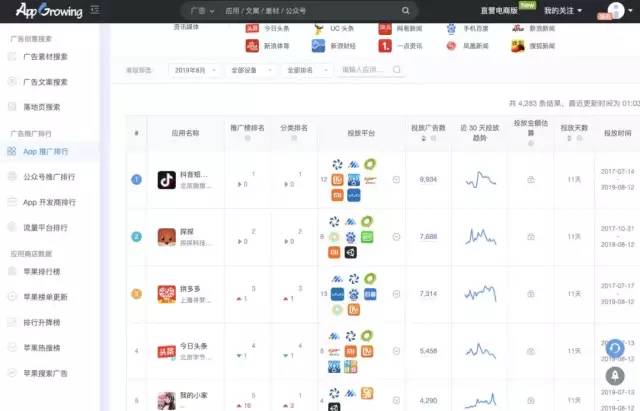Click the info icon under 推广榜排名 header
640x411 pixels.
tap(247, 138)
